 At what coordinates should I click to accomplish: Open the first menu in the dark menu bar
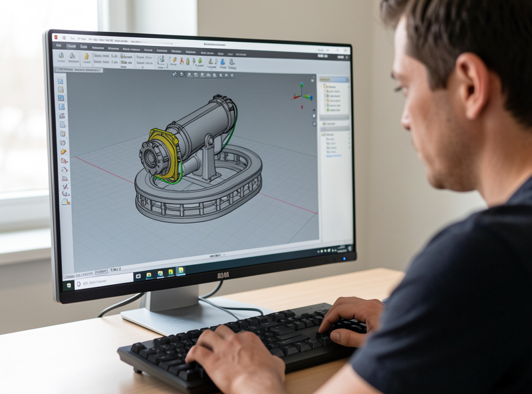(x=59, y=45)
